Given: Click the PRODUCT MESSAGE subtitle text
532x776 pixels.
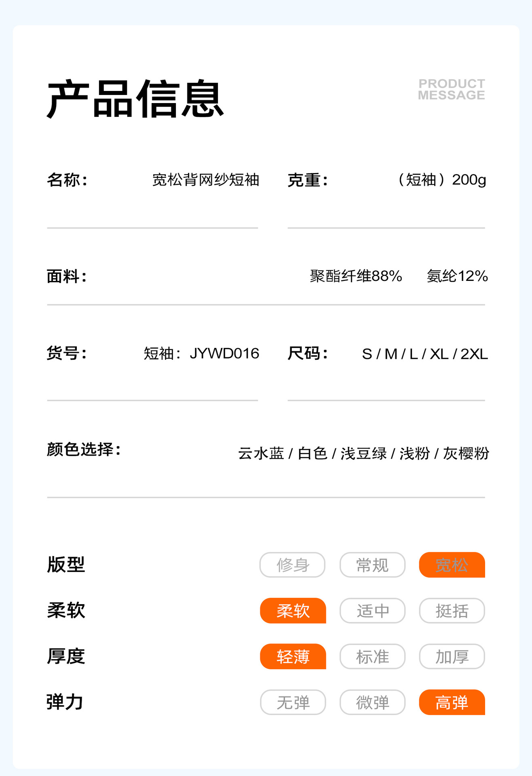Looking at the screenshot, I should 451,89.
